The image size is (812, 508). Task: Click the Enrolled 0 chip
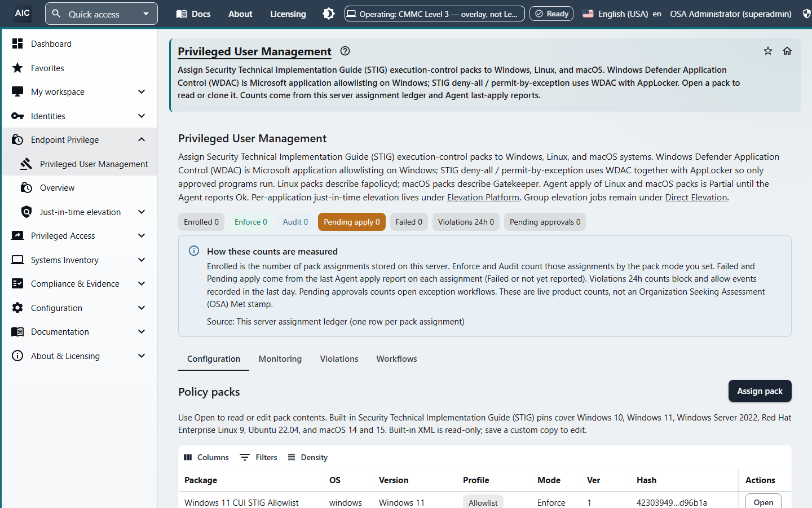pyautogui.click(x=201, y=222)
